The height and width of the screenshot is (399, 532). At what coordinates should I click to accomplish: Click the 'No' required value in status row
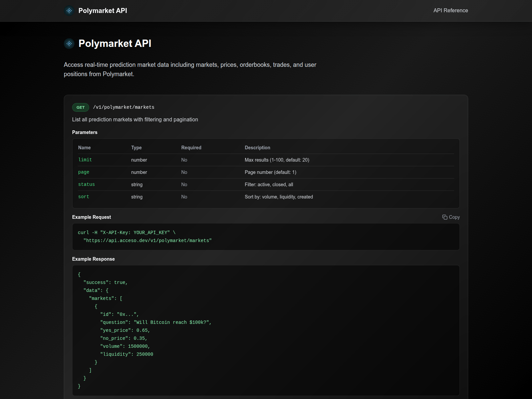pos(184,185)
